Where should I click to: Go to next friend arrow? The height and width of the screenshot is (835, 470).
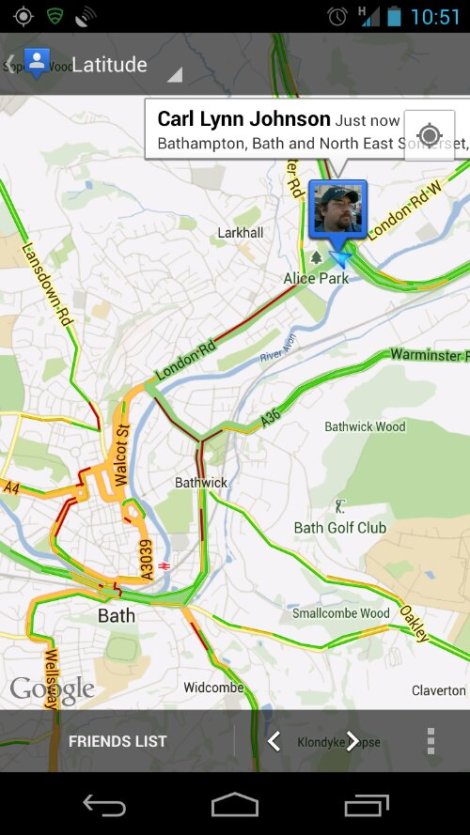(x=352, y=741)
